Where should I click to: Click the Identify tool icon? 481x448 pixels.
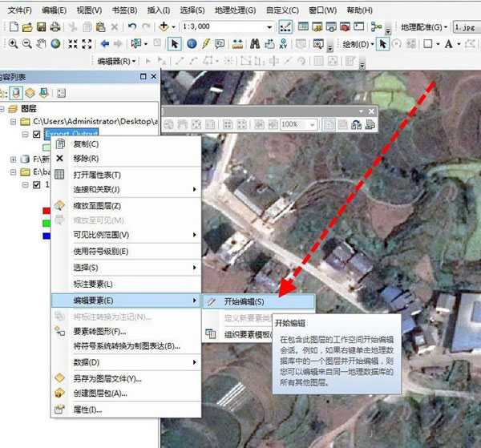tap(192, 43)
